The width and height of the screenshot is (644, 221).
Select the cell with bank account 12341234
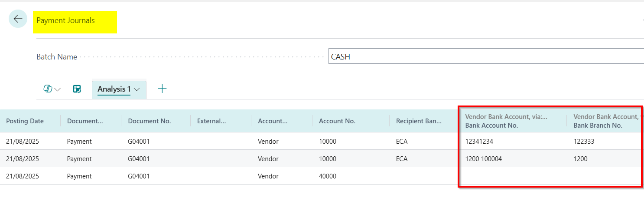coord(479,141)
